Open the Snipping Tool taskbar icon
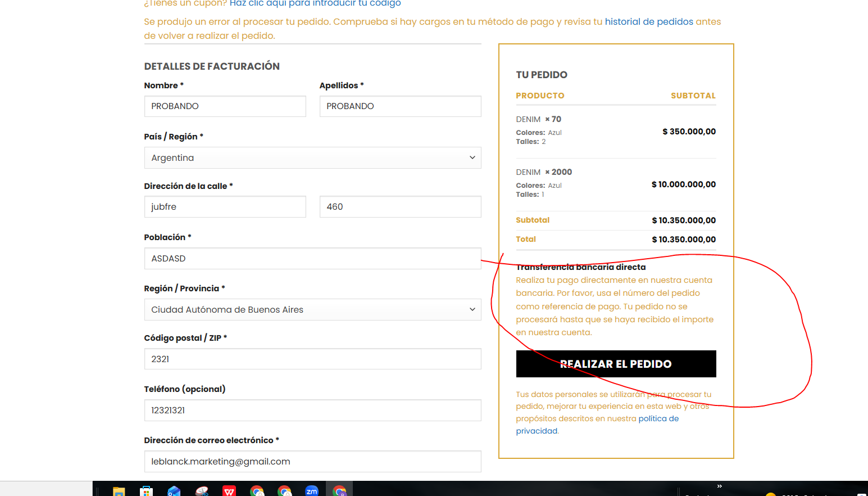The height and width of the screenshot is (496, 868). tap(202, 491)
